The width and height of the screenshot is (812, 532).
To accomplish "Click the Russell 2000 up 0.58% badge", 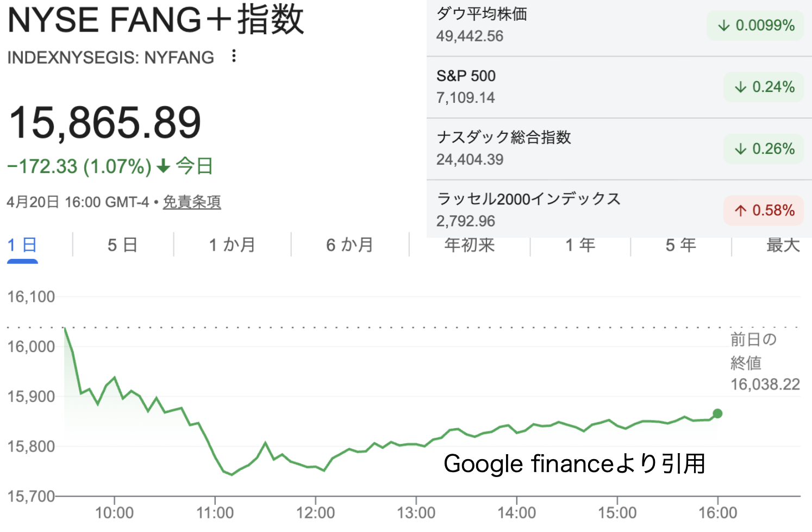I will (764, 211).
